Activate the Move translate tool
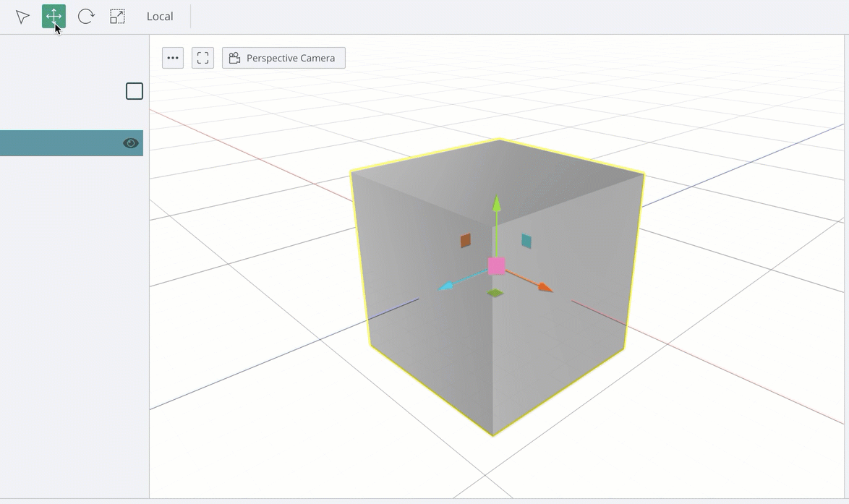Image resolution: width=849 pixels, height=504 pixels. pyautogui.click(x=54, y=17)
